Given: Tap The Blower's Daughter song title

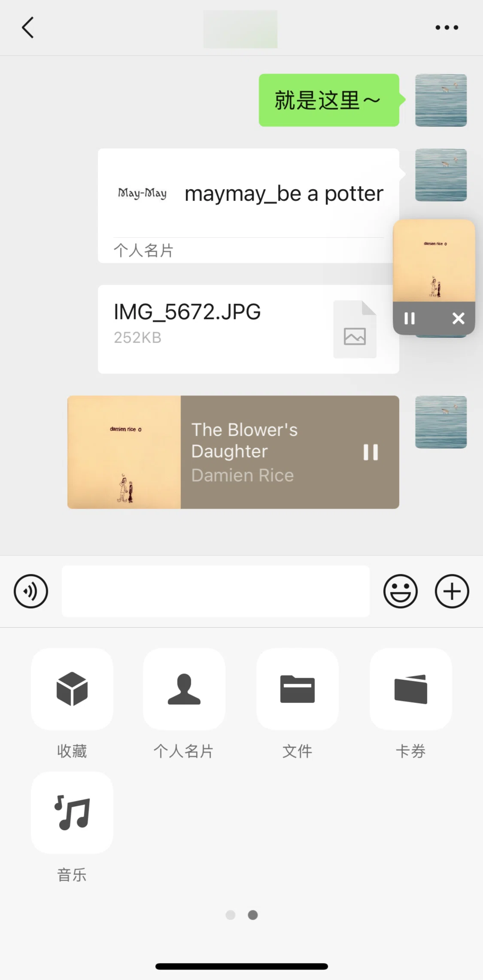Looking at the screenshot, I should (244, 440).
